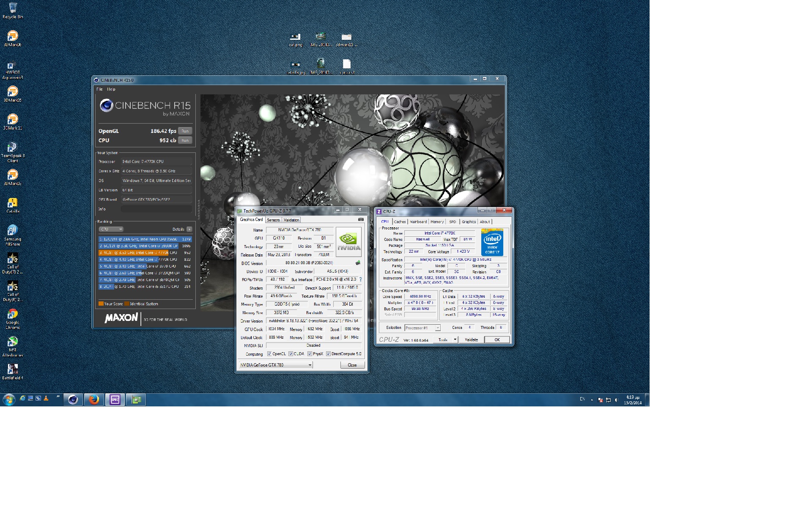
Task: Click the Tools button in CPU-Z
Action: point(443,340)
